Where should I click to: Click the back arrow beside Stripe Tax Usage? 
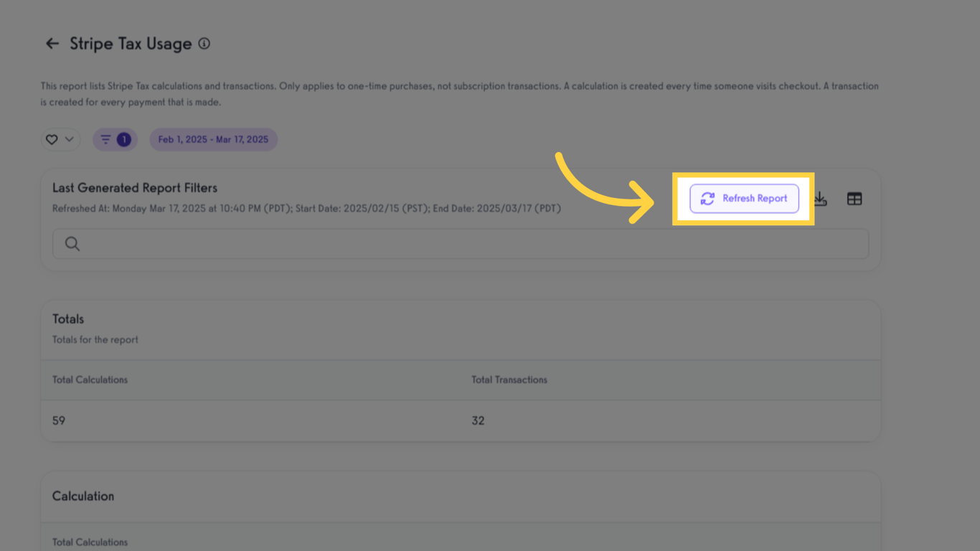click(x=52, y=44)
